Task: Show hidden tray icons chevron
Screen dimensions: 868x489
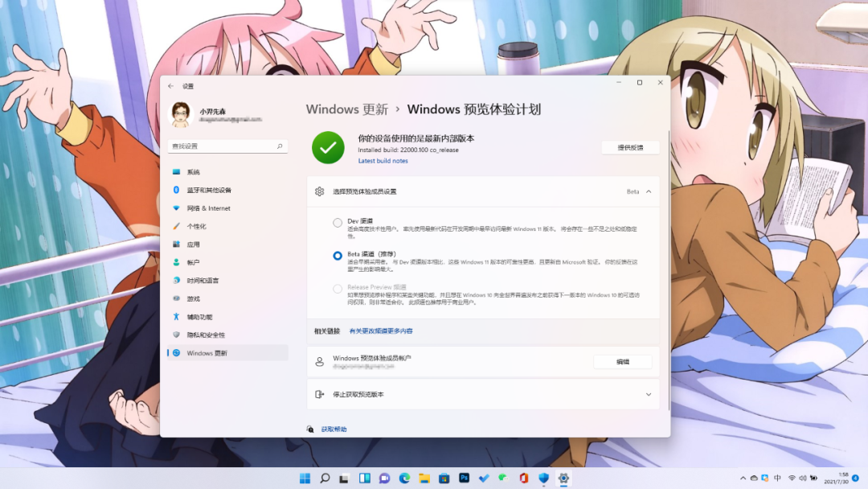Action: [743, 479]
